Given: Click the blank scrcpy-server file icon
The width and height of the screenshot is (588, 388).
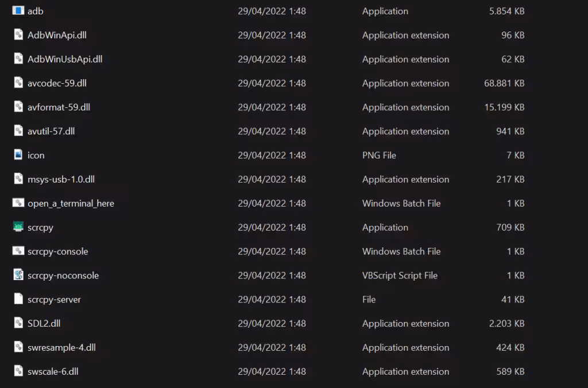Looking at the screenshot, I should (x=18, y=298).
